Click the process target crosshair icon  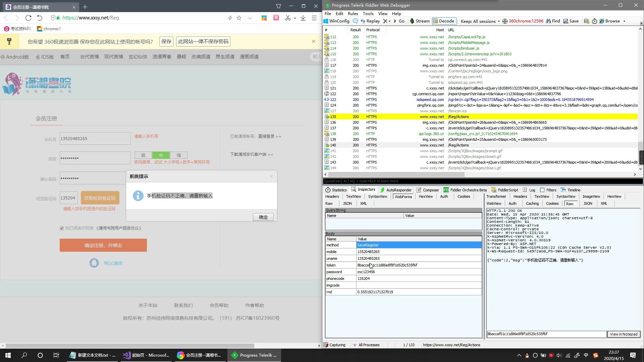505,21
